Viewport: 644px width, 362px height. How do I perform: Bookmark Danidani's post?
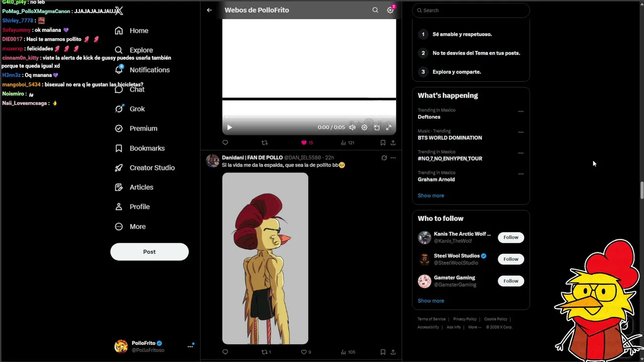pos(383,352)
